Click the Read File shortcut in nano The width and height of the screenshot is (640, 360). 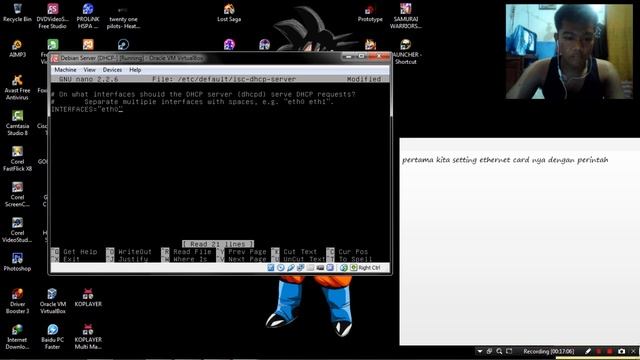point(187,251)
